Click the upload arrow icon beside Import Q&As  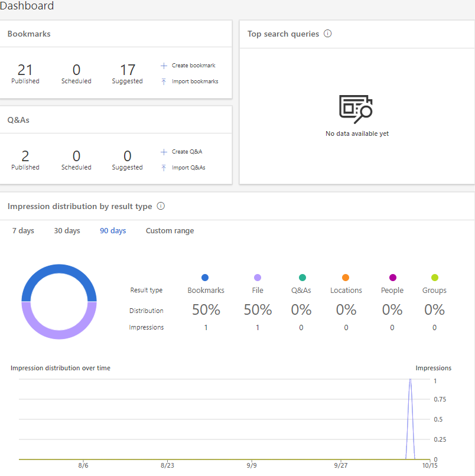[x=164, y=168]
